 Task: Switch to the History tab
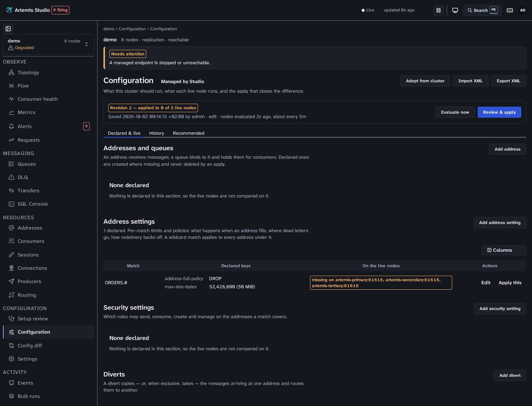(156, 133)
